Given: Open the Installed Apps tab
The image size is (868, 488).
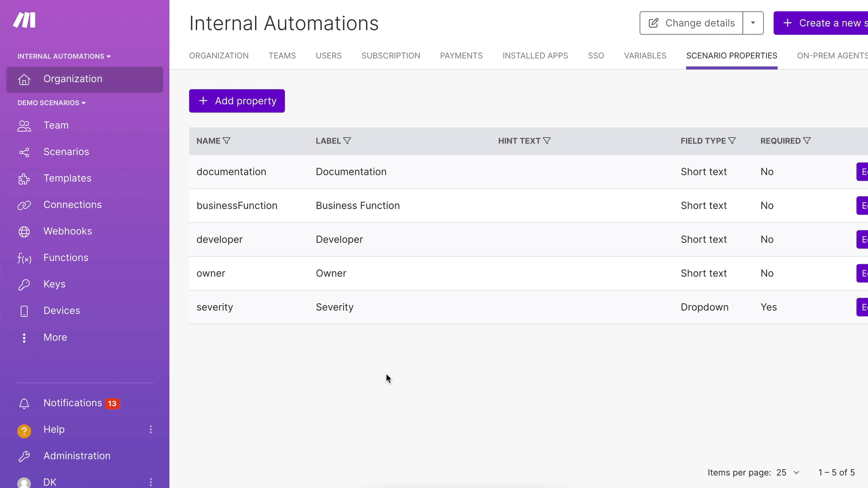Looking at the screenshot, I should (535, 56).
